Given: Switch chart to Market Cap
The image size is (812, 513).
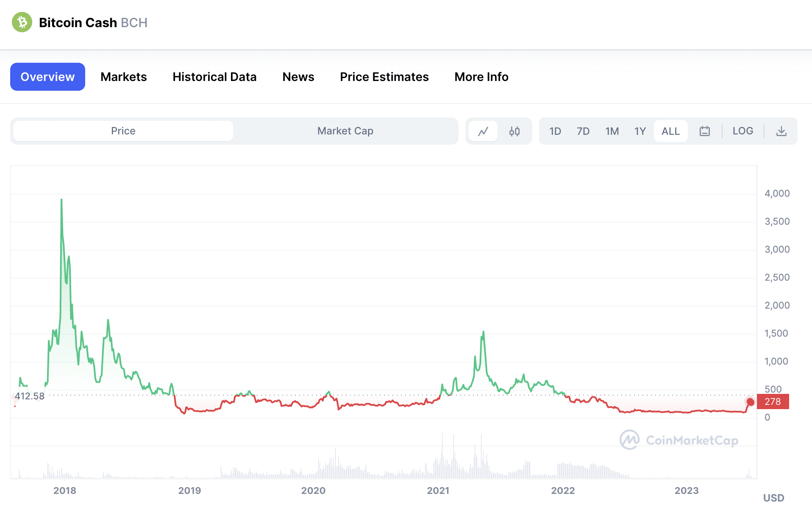Looking at the screenshot, I should 345,131.
